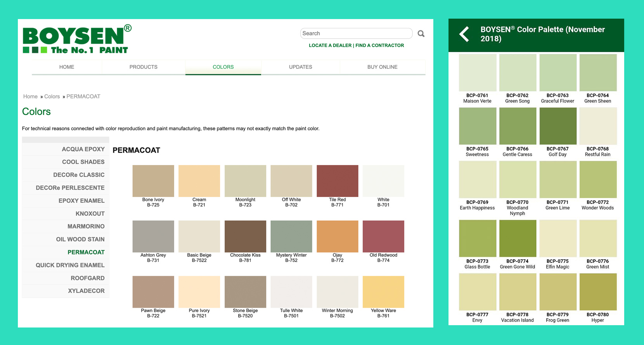
Task: Focus the Search input field
Action: (356, 33)
